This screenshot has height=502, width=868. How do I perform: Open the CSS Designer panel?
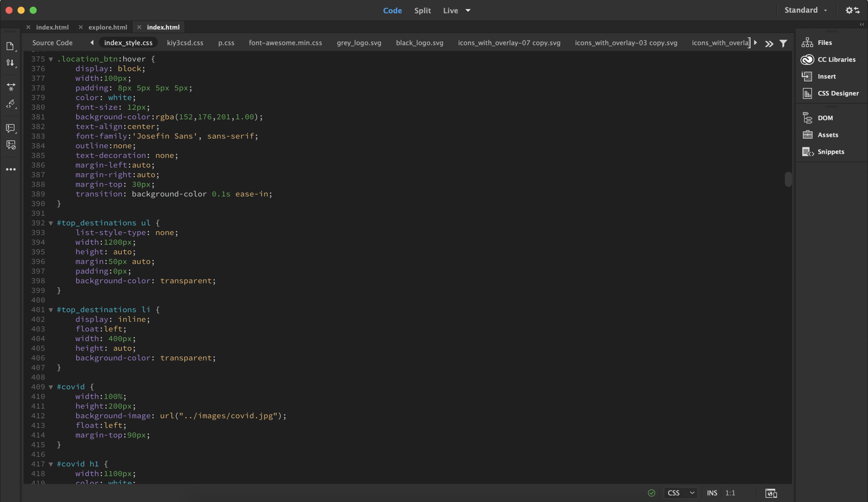click(838, 93)
